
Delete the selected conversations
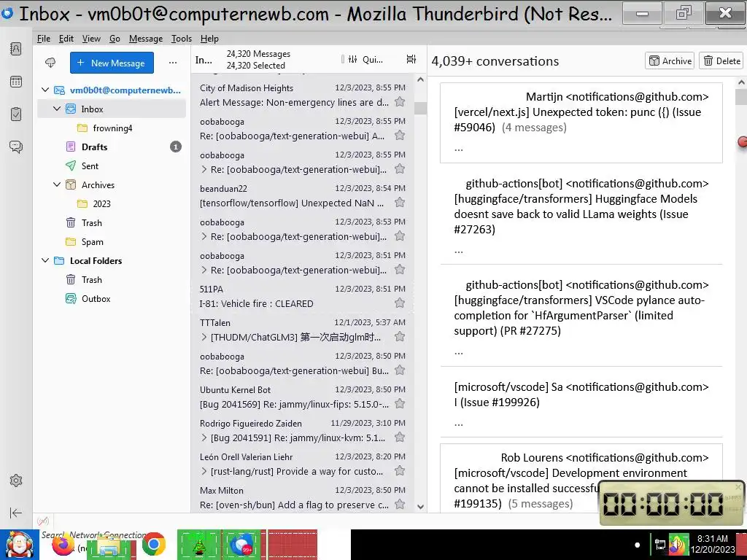coord(721,61)
